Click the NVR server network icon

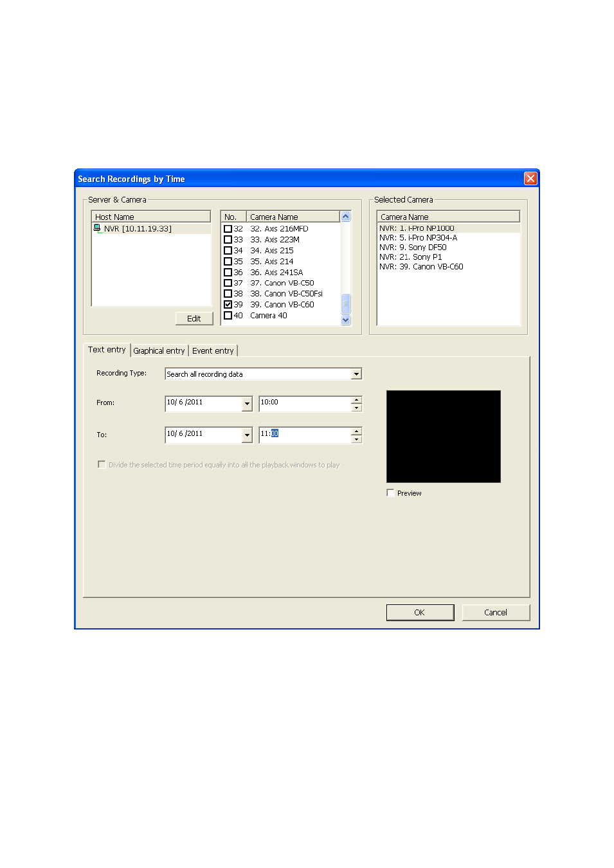coord(97,228)
